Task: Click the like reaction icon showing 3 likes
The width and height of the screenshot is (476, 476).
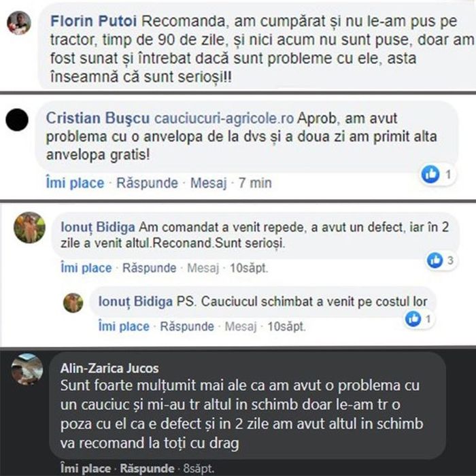Action: [435, 260]
